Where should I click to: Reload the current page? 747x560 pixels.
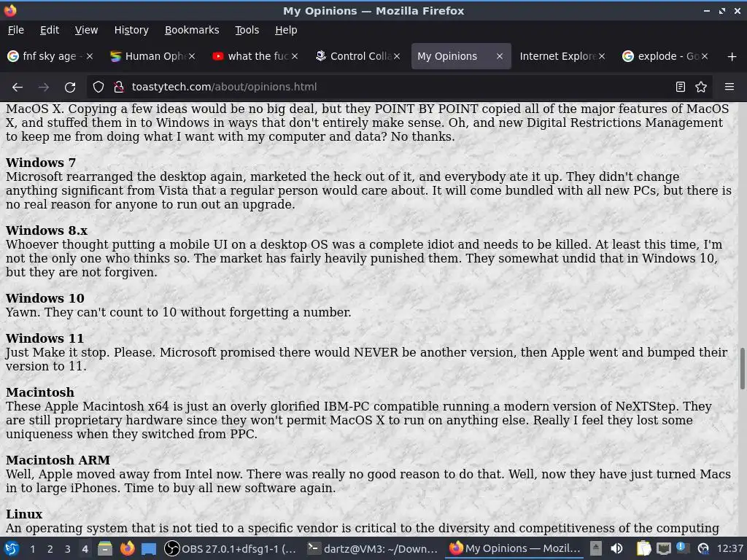click(70, 87)
